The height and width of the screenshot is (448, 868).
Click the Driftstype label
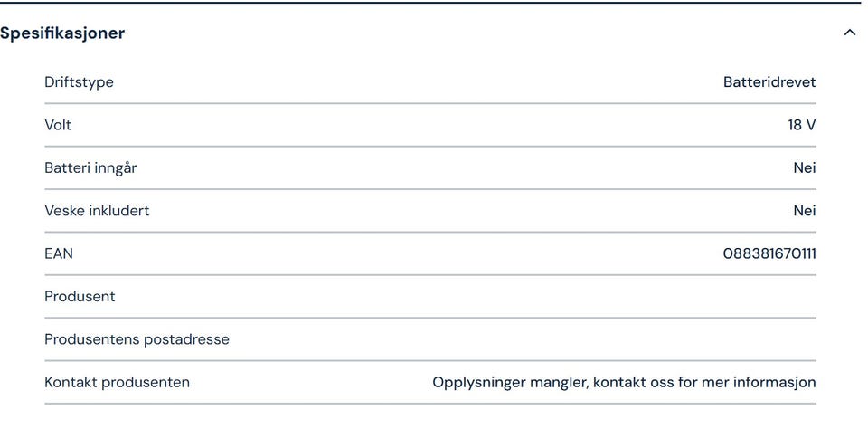click(x=79, y=82)
